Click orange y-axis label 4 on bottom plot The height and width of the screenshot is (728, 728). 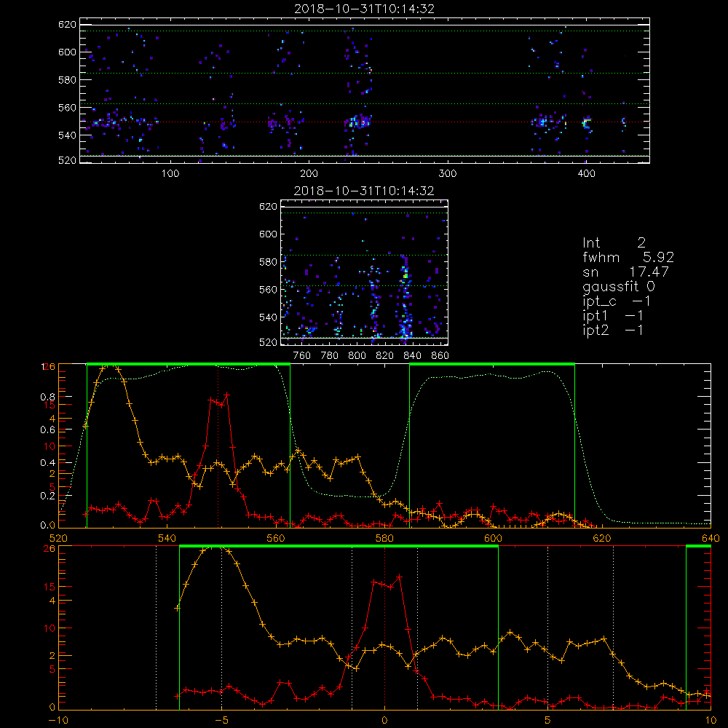pyautogui.click(x=52, y=601)
